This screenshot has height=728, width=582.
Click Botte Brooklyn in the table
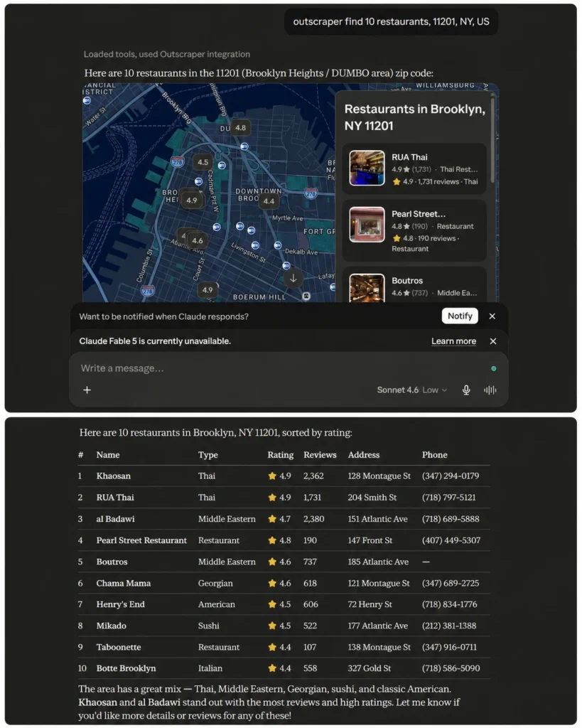126,668
